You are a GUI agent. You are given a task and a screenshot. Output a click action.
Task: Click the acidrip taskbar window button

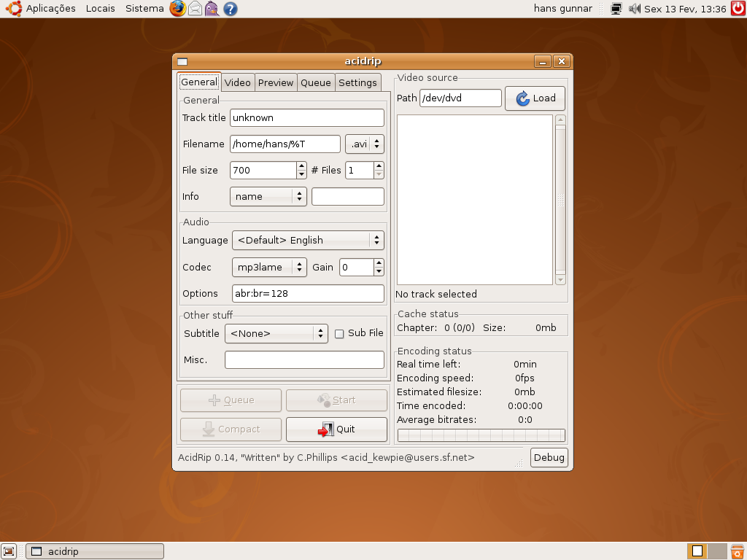94,551
